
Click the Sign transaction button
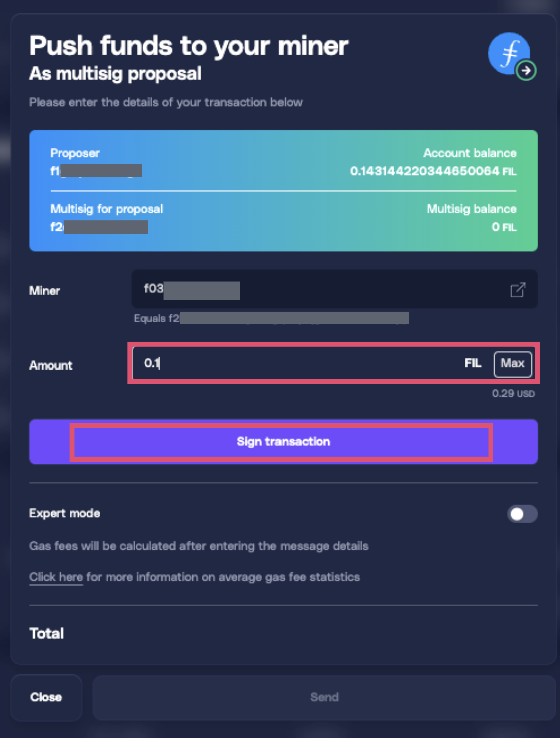tap(283, 442)
